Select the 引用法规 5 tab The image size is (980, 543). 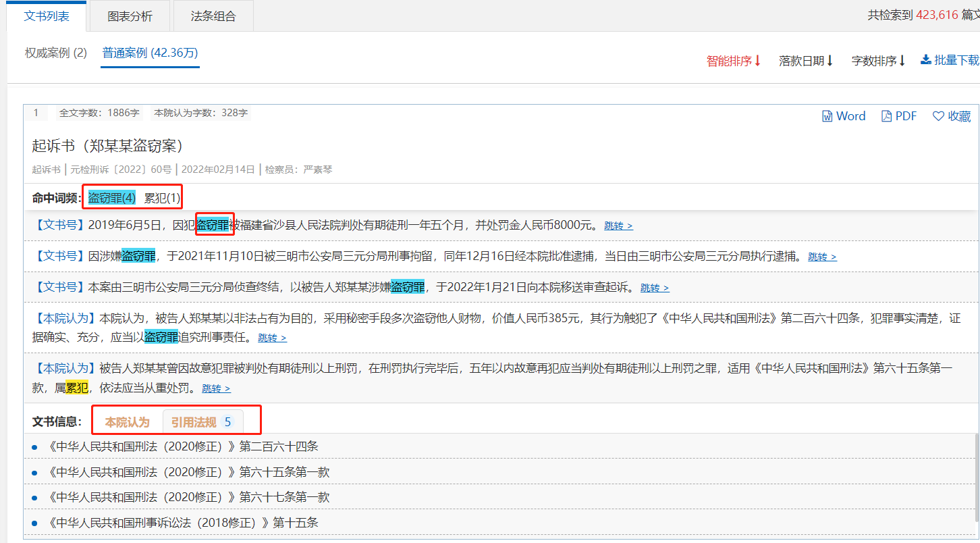[x=201, y=422]
